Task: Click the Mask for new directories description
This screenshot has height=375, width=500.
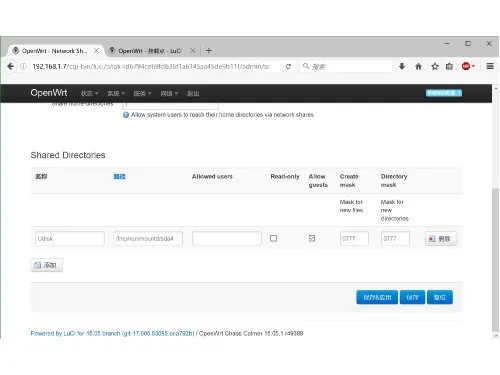Action: 395,210
